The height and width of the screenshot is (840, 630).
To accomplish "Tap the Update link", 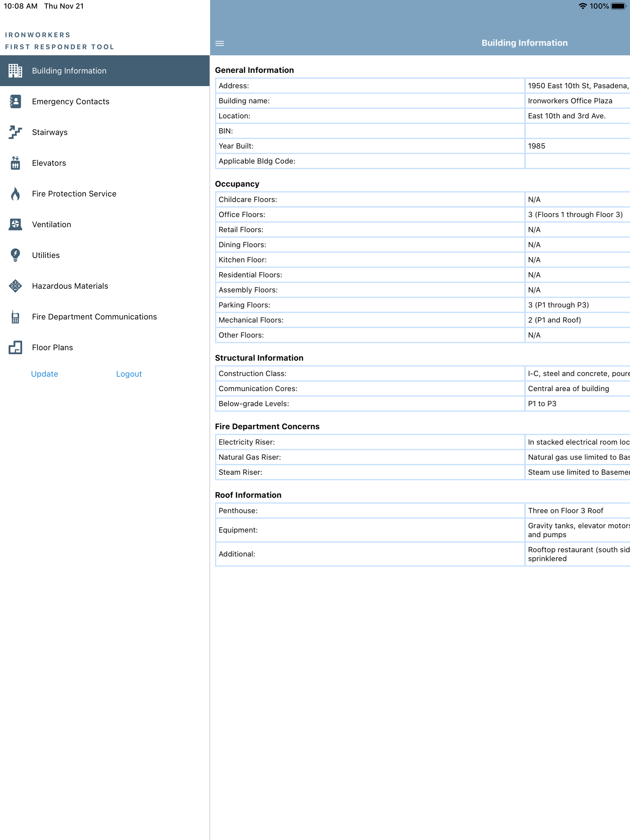I will (45, 374).
